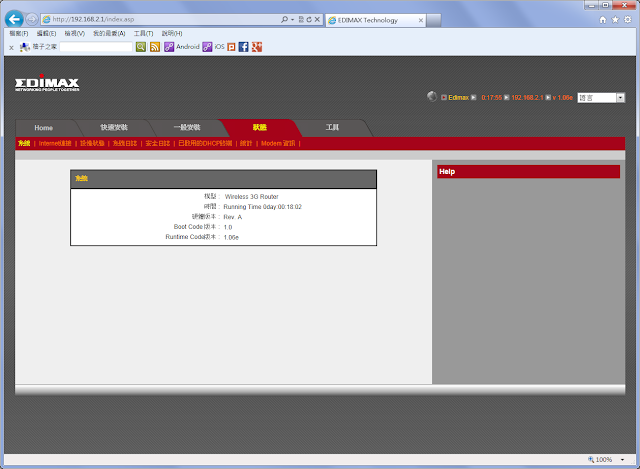Open the Internet連接 submenu link
640x469 pixels.
pyautogui.click(x=55, y=143)
